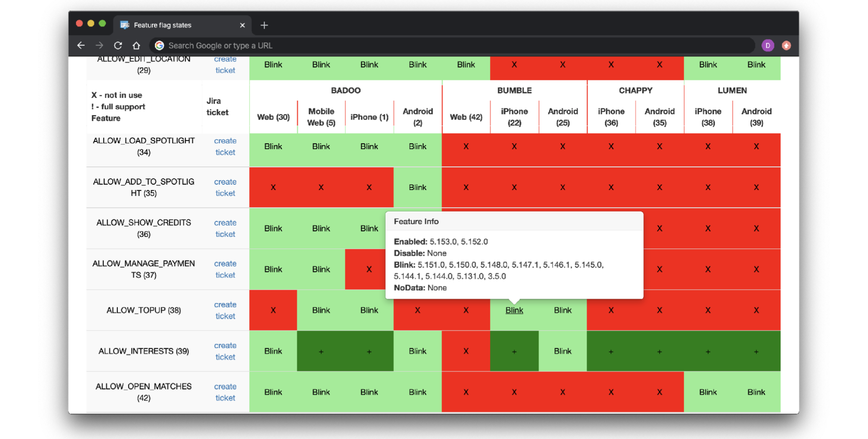This screenshot has height=439, width=868.
Task: Click the BADOO group header
Action: [346, 90]
